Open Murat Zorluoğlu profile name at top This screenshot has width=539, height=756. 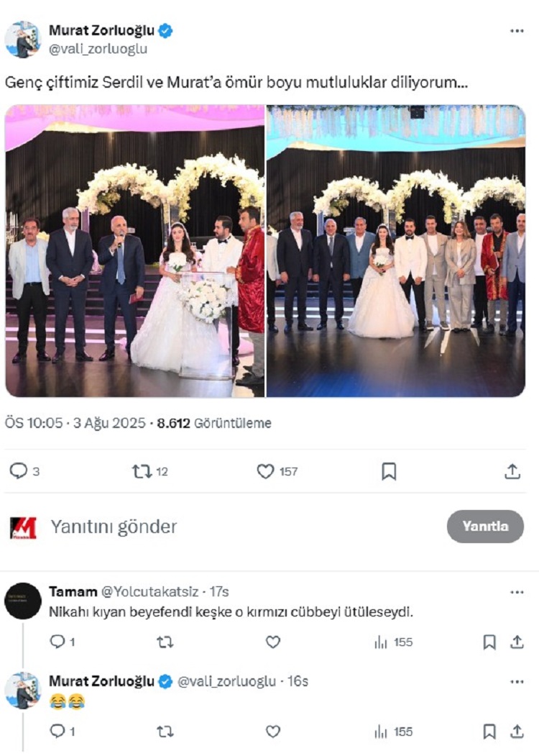pos(101,30)
